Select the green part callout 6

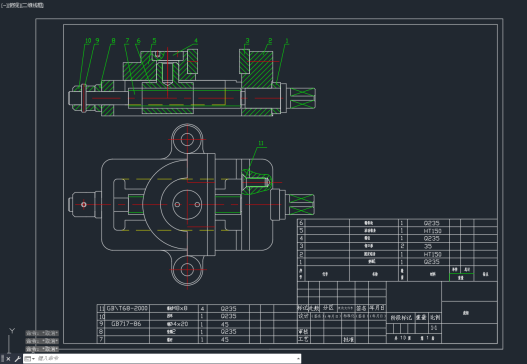(138, 41)
